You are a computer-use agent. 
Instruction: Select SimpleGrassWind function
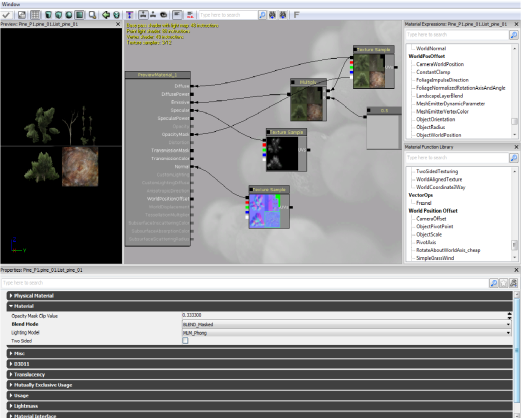435,258
